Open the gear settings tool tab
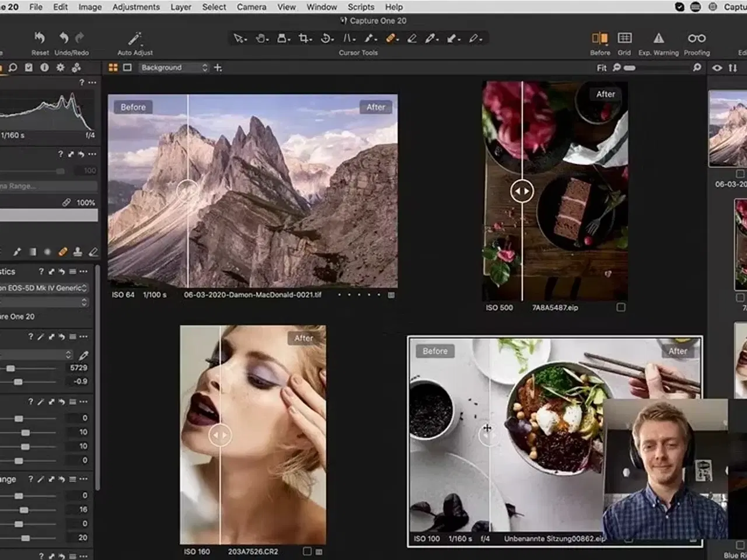 [60, 68]
